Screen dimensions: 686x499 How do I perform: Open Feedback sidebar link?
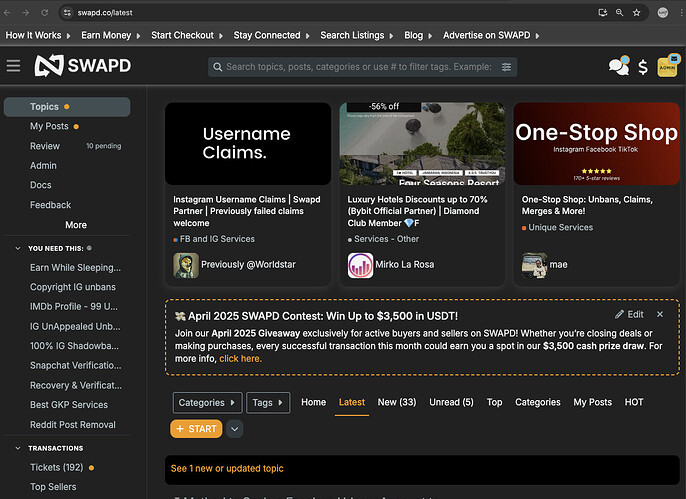(x=50, y=205)
